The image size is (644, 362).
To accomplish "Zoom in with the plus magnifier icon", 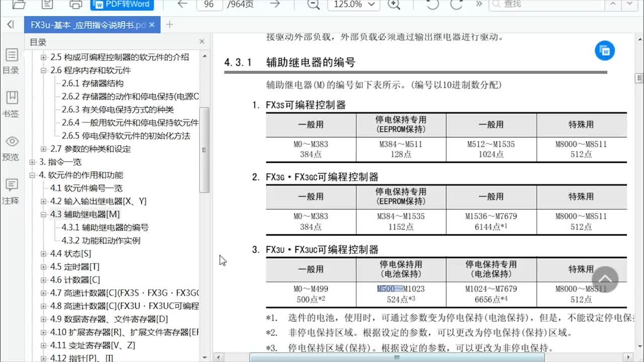I will point(394,4).
